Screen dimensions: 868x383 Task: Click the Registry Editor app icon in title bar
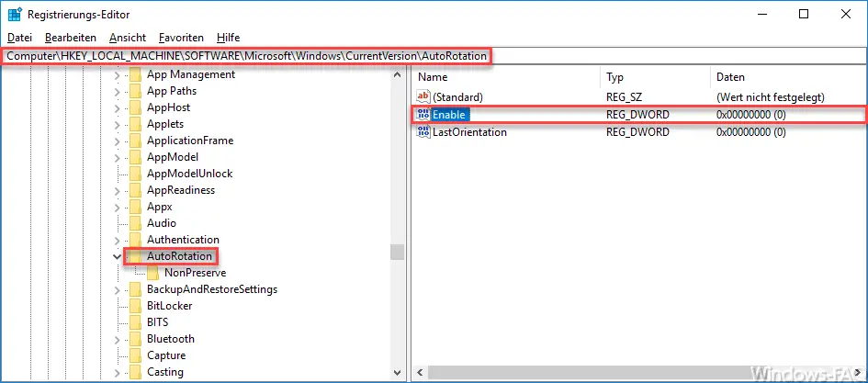click(14, 15)
